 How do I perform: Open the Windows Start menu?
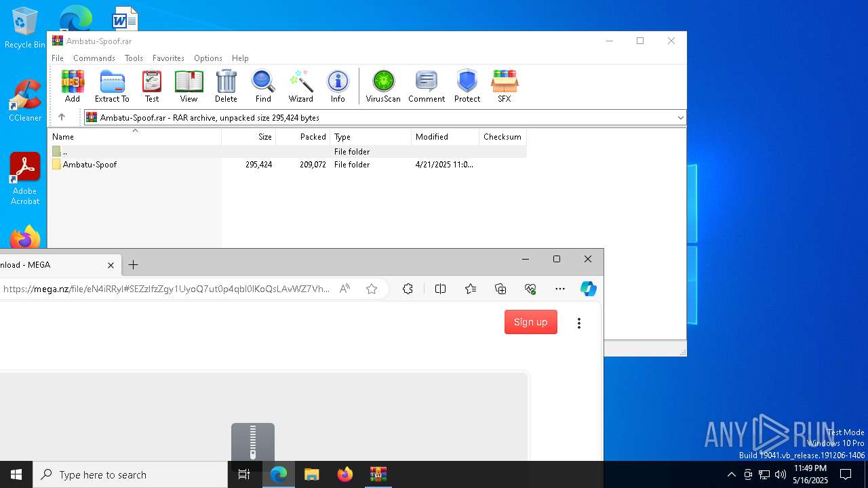pyautogui.click(x=16, y=474)
